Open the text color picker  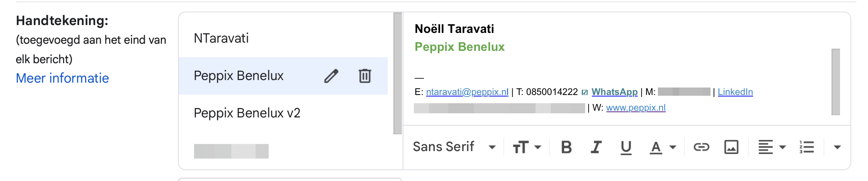(663, 147)
